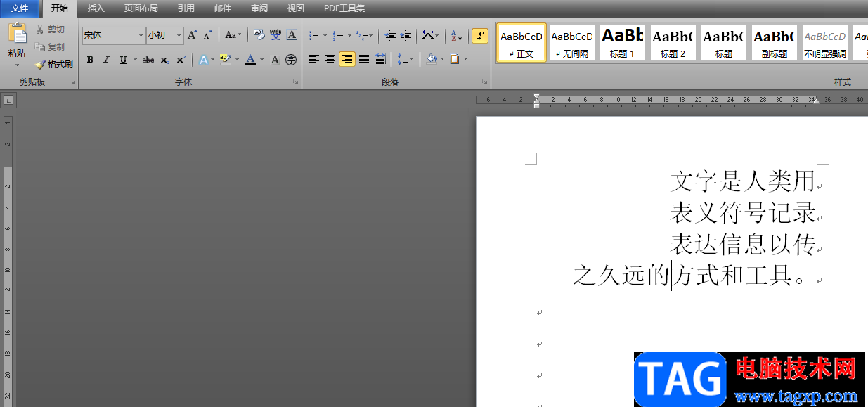This screenshot has height=407, width=868.
Task: Open font color dropdown arrow
Action: [x=261, y=60]
